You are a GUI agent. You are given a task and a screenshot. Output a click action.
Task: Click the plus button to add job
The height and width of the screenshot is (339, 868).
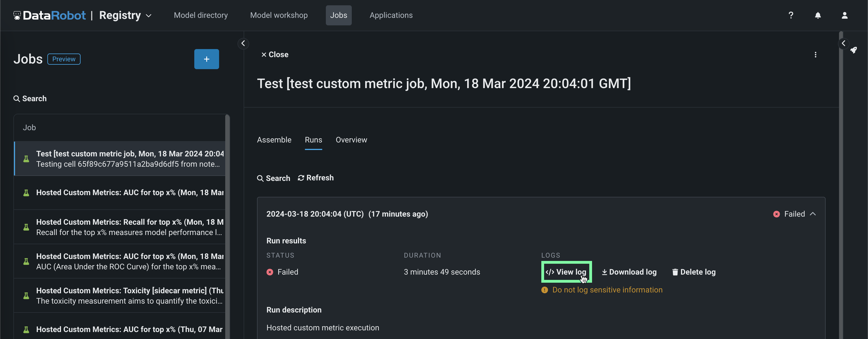coord(206,59)
